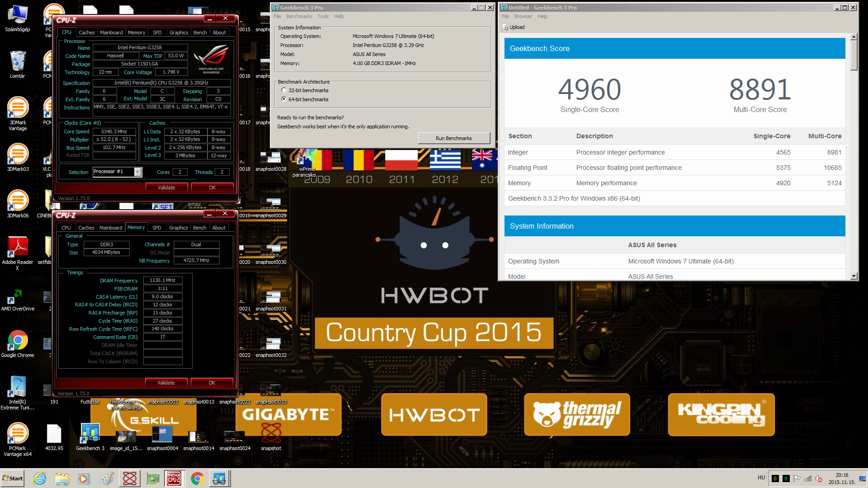The width and height of the screenshot is (868, 488).
Task: Open the Geekbench 3 desktop shortcut
Action: (90, 437)
